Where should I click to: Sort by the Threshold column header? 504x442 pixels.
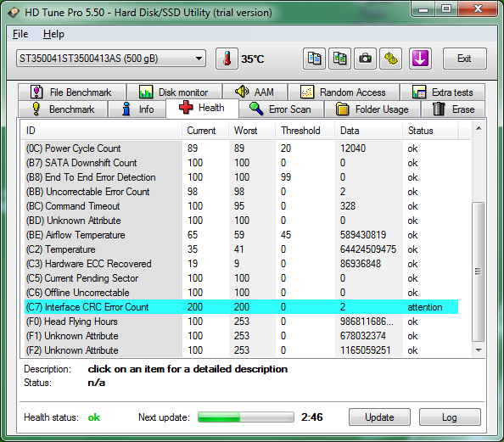305,131
